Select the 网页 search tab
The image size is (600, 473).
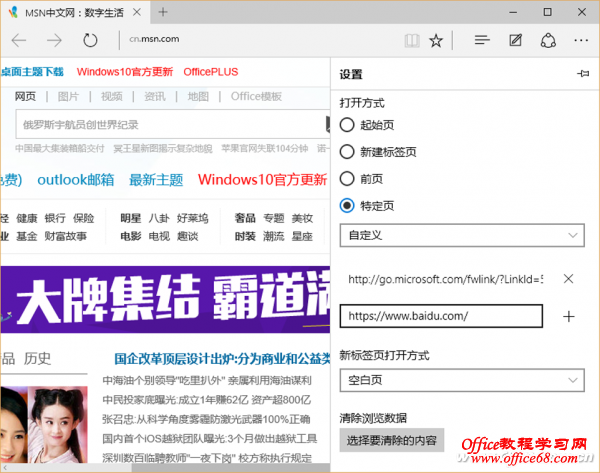pyautogui.click(x=25, y=96)
